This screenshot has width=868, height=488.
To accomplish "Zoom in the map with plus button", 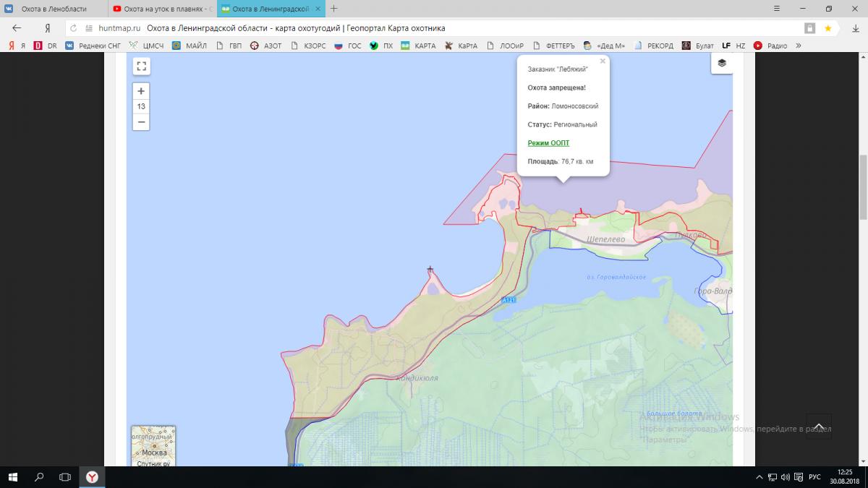I will [141, 91].
